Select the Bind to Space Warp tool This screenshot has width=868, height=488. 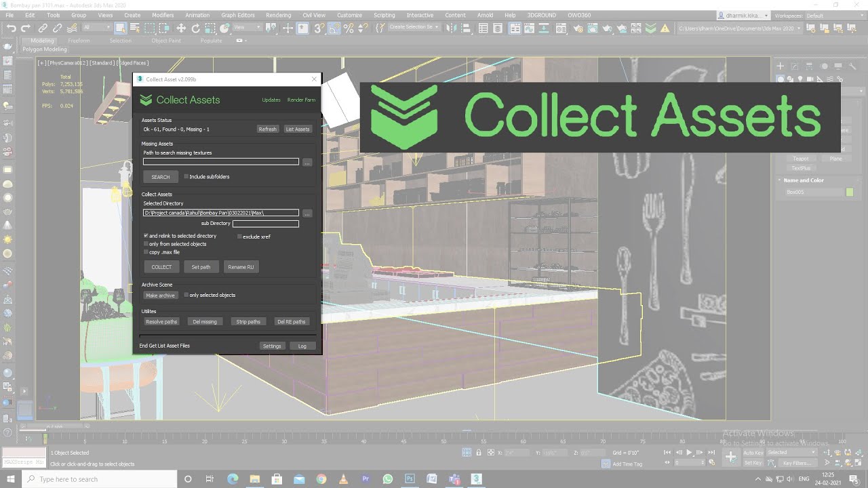(x=72, y=28)
